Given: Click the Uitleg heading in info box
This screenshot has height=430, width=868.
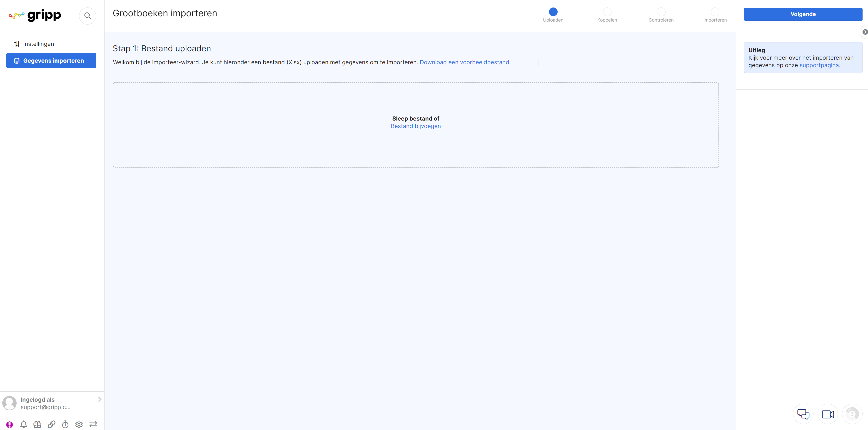Looking at the screenshot, I should tap(756, 50).
